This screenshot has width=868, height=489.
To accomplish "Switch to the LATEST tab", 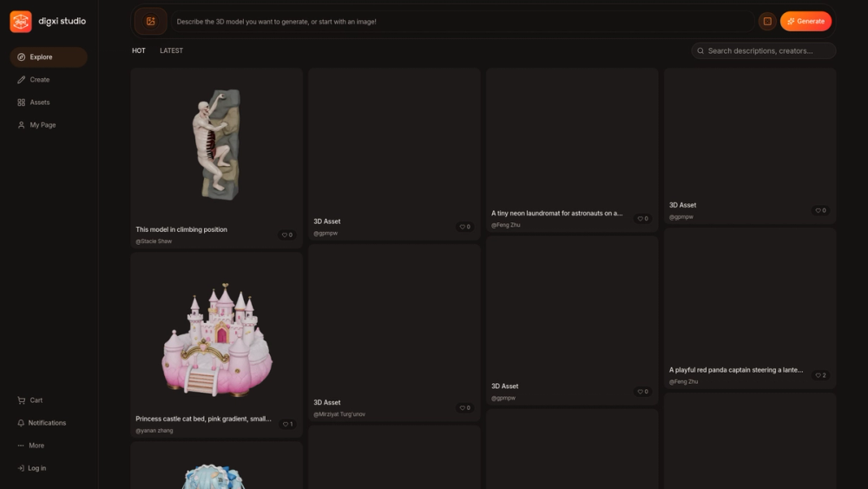I will (x=171, y=51).
